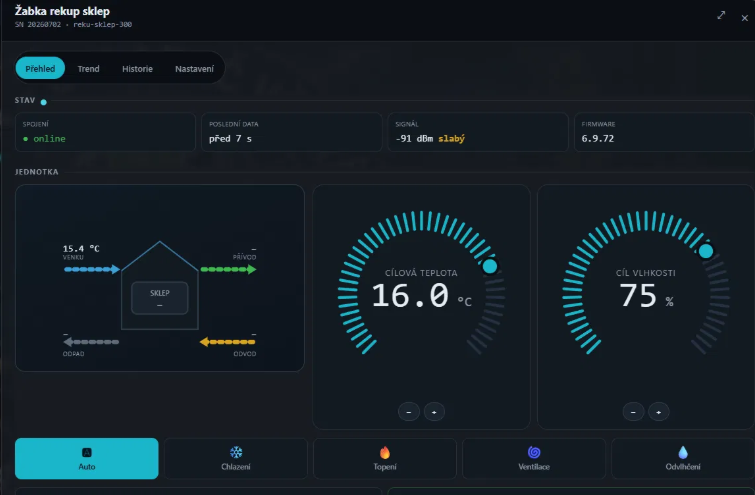Click the 15.4 °C outdoor temperature reading
755x495 pixels.
point(81,248)
